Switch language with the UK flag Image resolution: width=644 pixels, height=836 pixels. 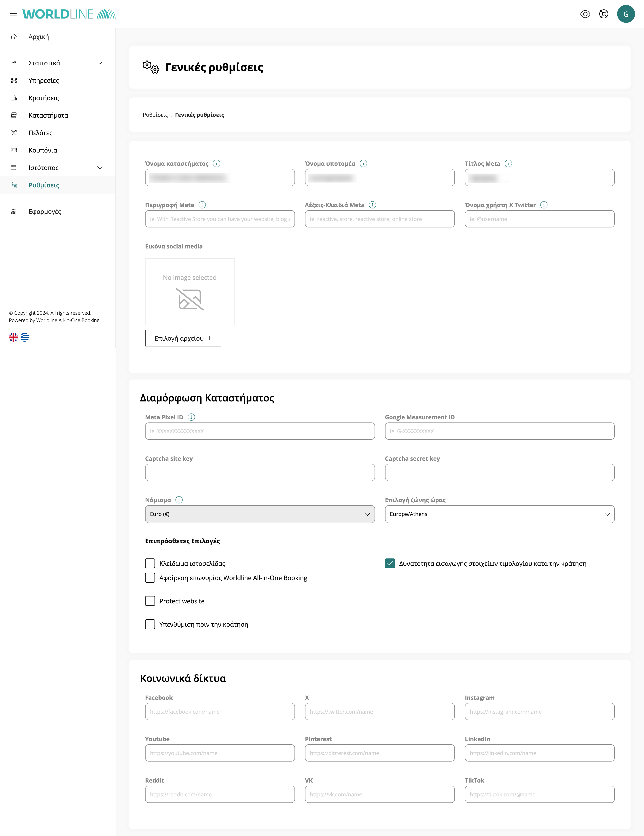[13, 337]
